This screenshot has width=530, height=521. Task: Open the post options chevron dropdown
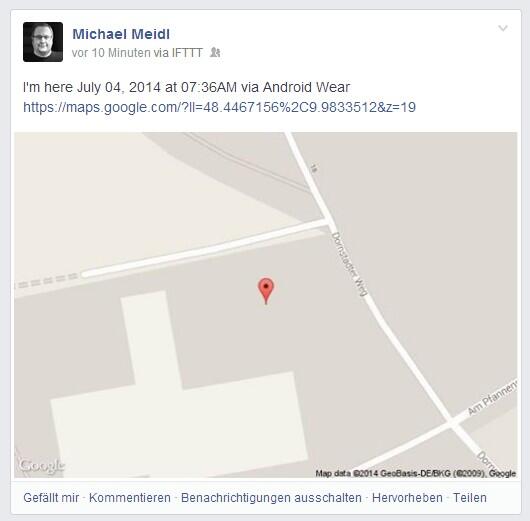[x=503, y=28]
